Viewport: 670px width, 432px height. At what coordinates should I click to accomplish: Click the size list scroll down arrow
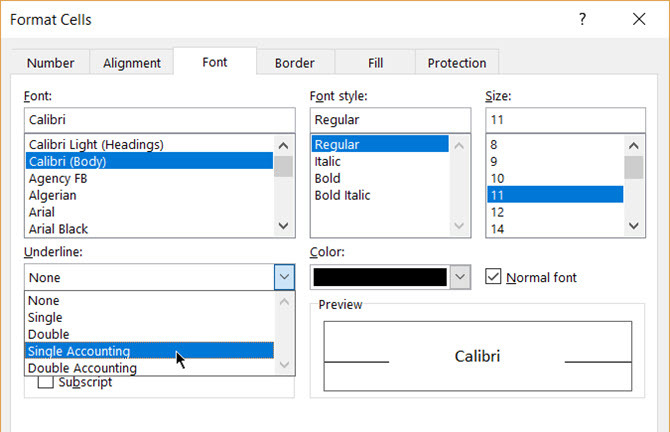click(x=634, y=226)
